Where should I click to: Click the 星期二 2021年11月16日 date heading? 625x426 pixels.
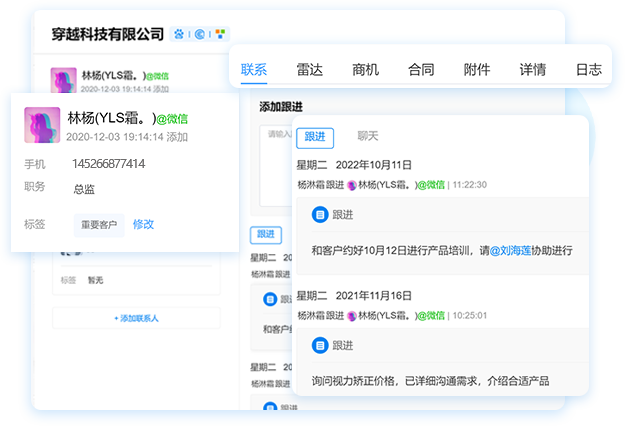point(354,296)
